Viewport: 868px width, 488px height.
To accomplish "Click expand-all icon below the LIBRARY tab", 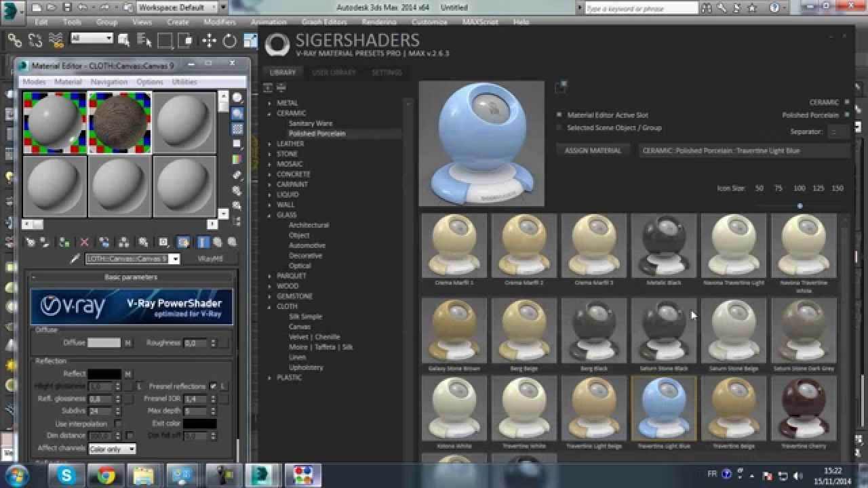I will (x=269, y=87).
